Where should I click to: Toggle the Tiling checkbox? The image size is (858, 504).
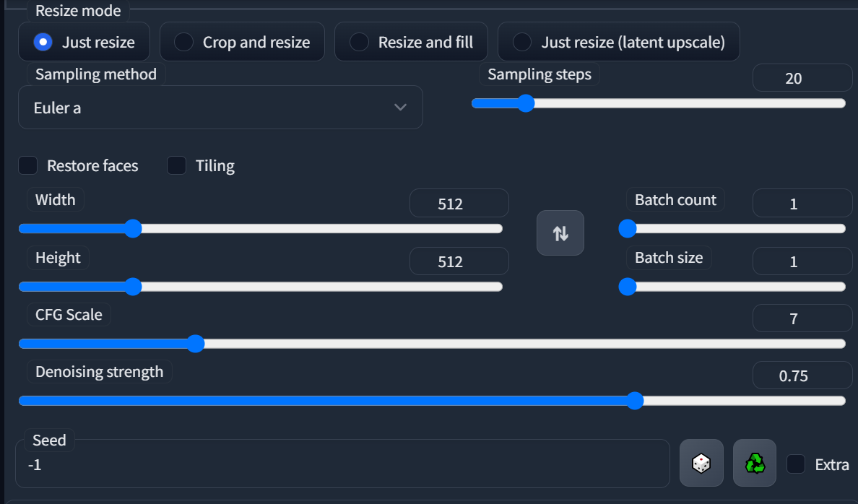176,165
